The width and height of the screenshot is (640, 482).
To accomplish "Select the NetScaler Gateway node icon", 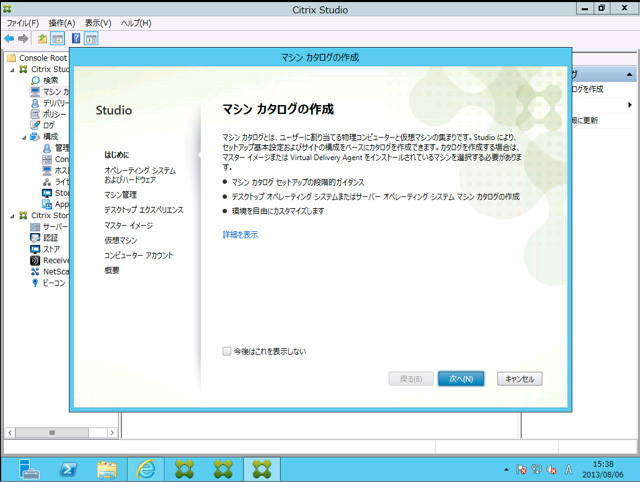I will pyautogui.click(x=36, y=271).
